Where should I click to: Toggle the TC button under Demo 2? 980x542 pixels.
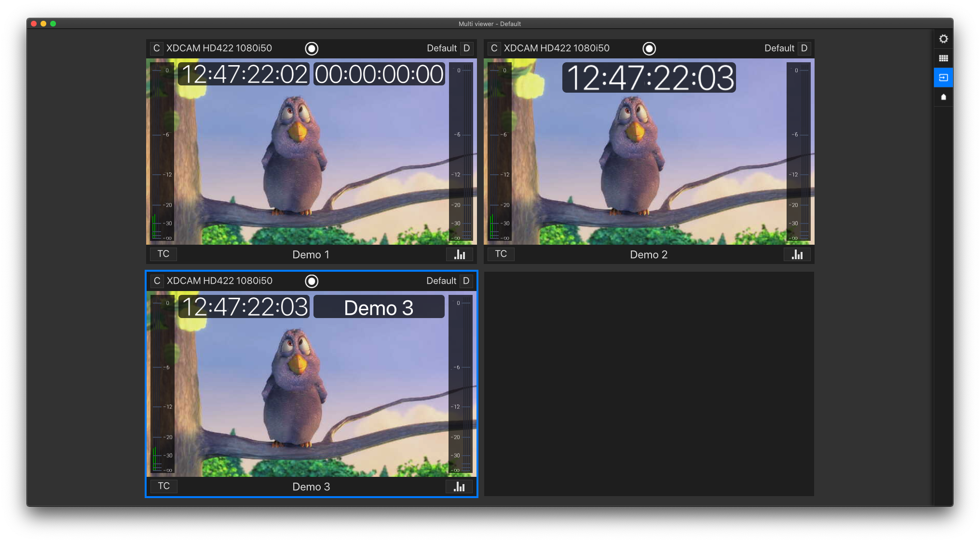point(501,254)
